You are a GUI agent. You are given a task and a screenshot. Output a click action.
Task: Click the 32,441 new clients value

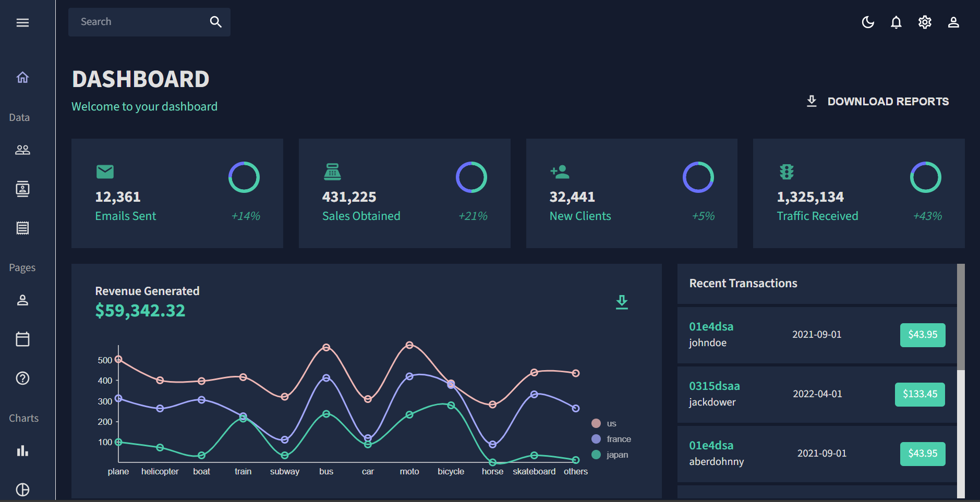pos(572,197)
